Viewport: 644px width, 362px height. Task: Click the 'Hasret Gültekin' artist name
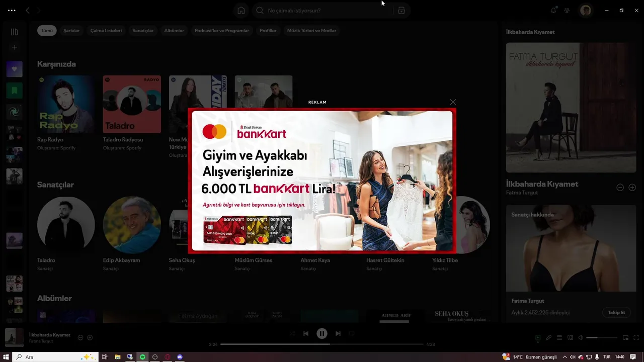pos(385,260)
